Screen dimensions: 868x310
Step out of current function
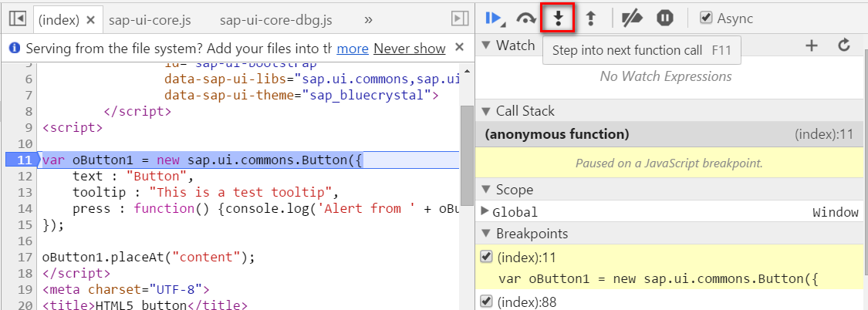coord(591,19)
